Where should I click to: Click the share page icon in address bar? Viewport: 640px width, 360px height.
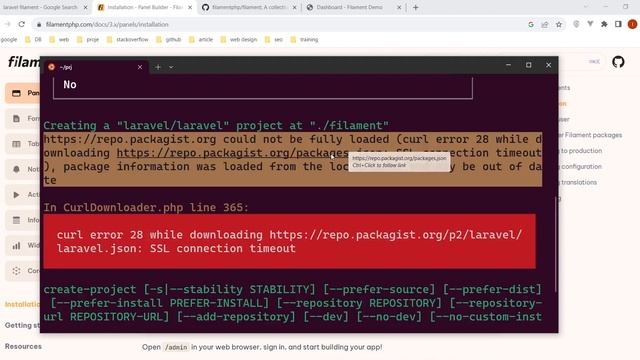[x=545, y=24]
